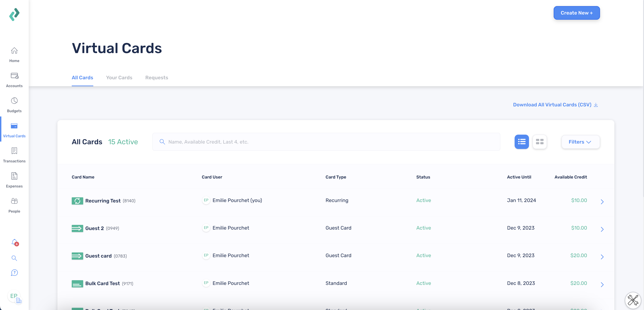Switch to list view
The height and width of the screenshot is (310, 644).
522,142
